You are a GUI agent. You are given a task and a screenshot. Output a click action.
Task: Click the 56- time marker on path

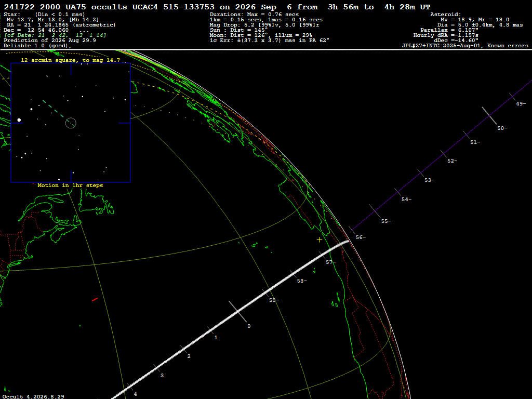(361, 237)
